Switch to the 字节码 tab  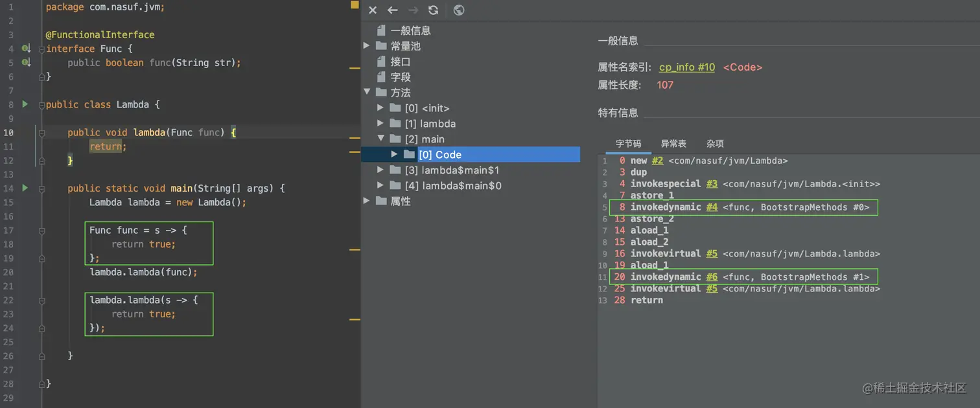pos(628,144)
